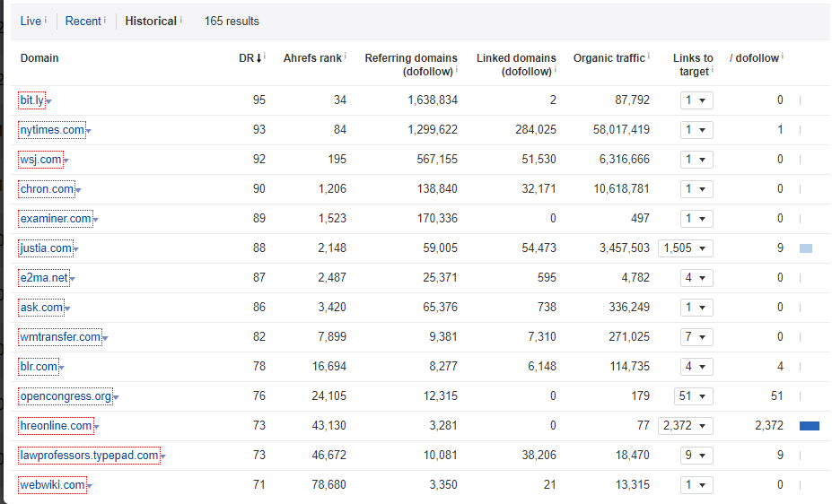The height and width of the screenshot is (504, 832).
Task: Click the info icon beside Ahrefs rank
Action: tap(346, 56)
